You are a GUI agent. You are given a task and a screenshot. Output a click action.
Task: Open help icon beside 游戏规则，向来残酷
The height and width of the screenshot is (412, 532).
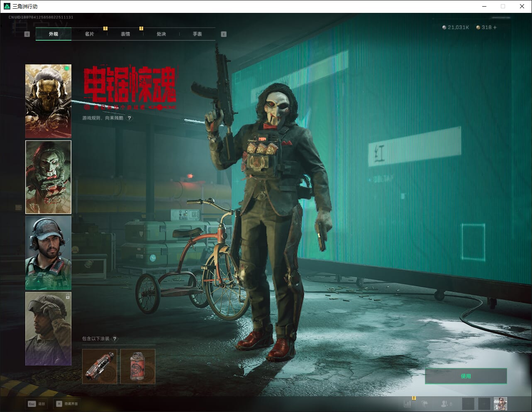pos(129,118)
